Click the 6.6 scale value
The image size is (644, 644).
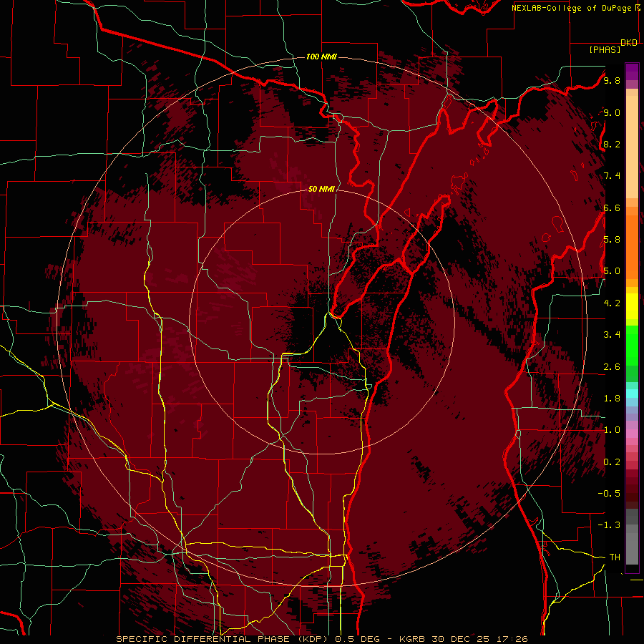click(x=612, y=208)
